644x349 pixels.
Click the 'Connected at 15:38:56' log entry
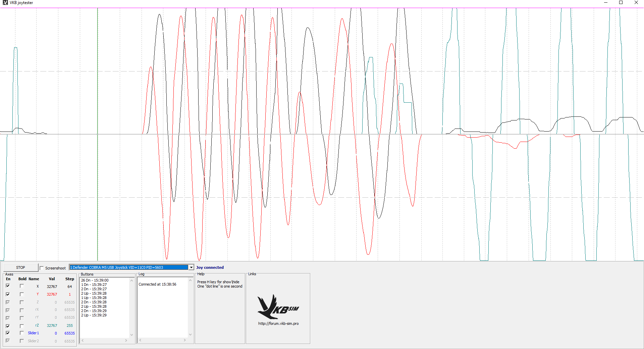pyautogui.click(x=157, y=284)
